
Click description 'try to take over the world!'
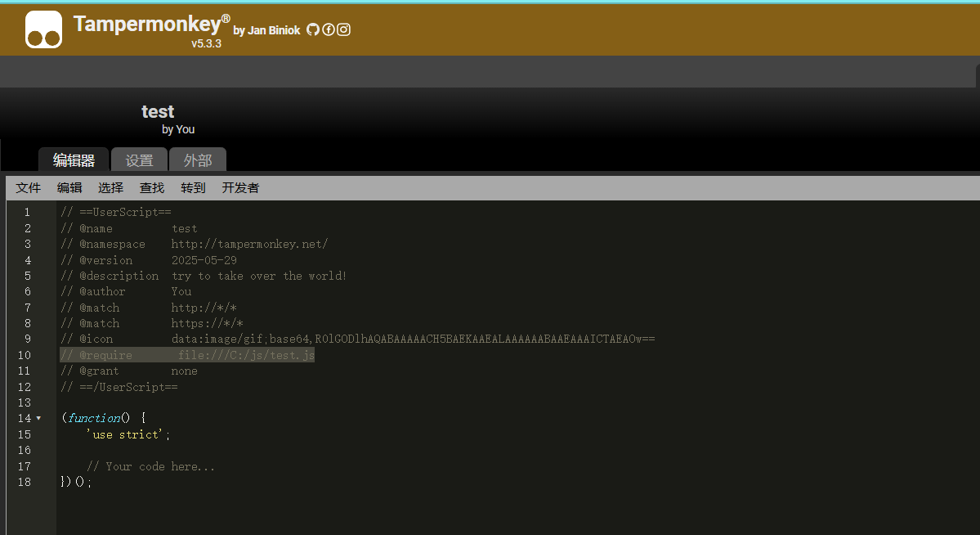259,276
